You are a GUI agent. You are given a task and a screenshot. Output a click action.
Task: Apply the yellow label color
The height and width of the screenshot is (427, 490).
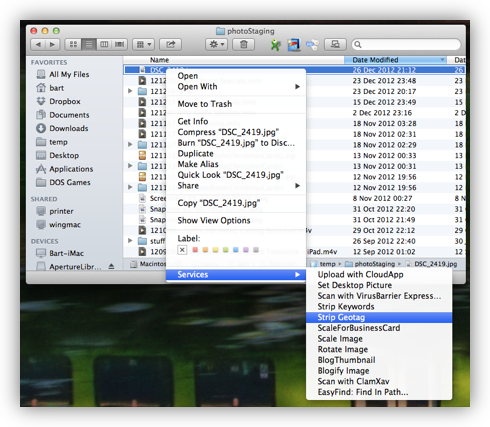(x=215, y=250)
